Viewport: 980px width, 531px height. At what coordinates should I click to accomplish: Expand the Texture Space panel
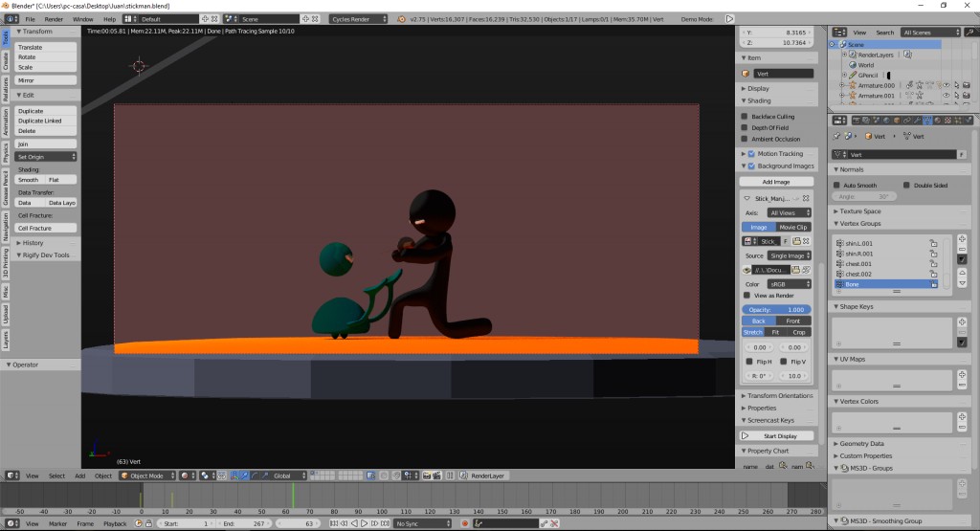858,211
